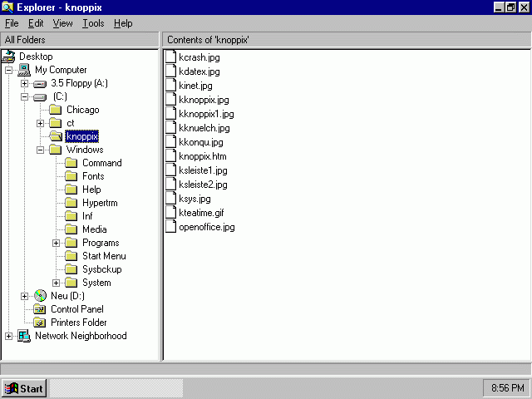Click the 8:56 PM taskbar clock
This screenshot has width=532, height=399.
coord(507,388)
